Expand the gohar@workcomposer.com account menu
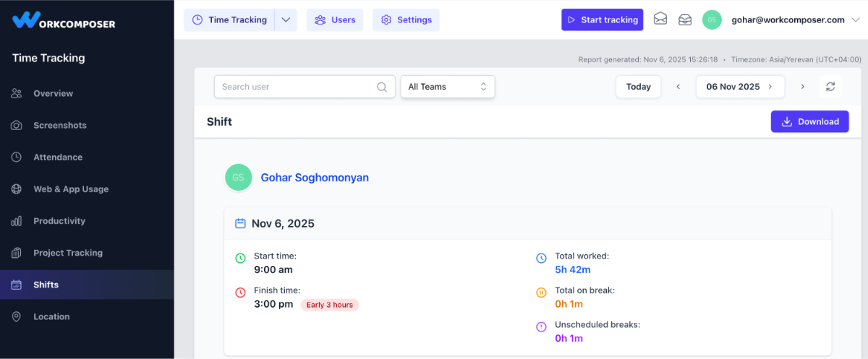The height and width of the screenshot is (359, 868). pyautogui.click(x=794, y=20)
